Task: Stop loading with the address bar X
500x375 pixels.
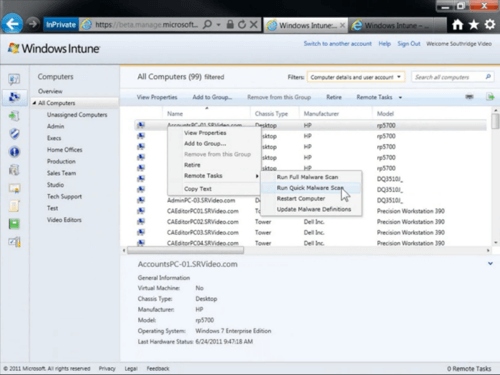Action: pos(254,24)
